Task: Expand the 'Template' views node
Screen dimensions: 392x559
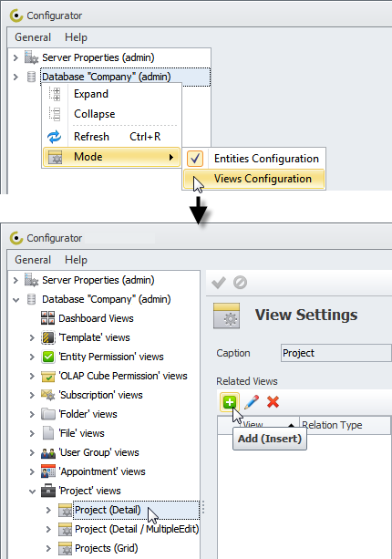Action: (x=32, y=337)
